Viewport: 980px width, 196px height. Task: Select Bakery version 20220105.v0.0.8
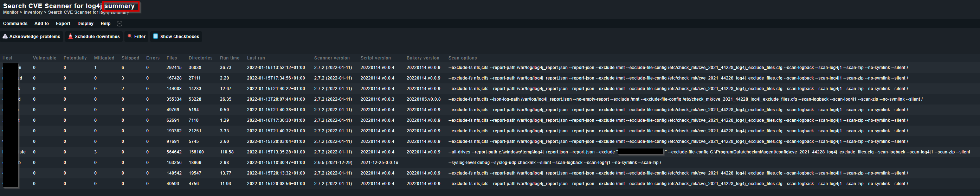click(424, 99)
